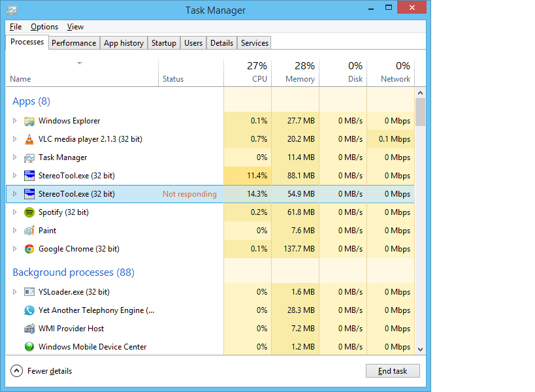The image size is (535, 392).
Task: Select the Processes tab
Action: pyautogui.click(x=27, y=42)
